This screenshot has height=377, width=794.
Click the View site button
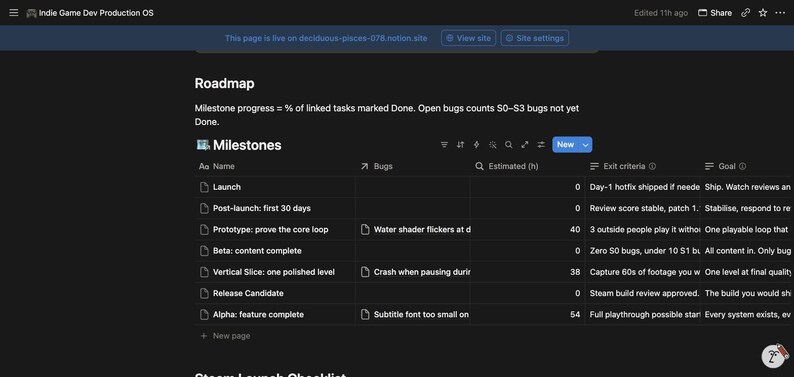tap(468, 38)
